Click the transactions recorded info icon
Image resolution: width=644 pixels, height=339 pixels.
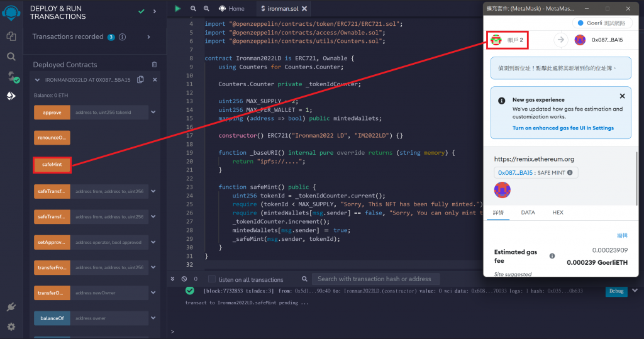(x=123, y=37)
